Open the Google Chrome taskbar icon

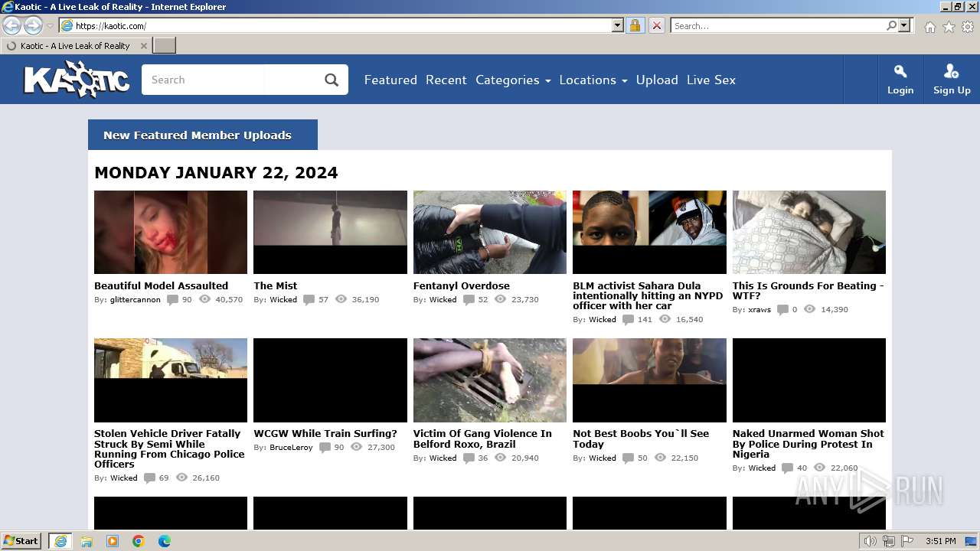(139, 541)
